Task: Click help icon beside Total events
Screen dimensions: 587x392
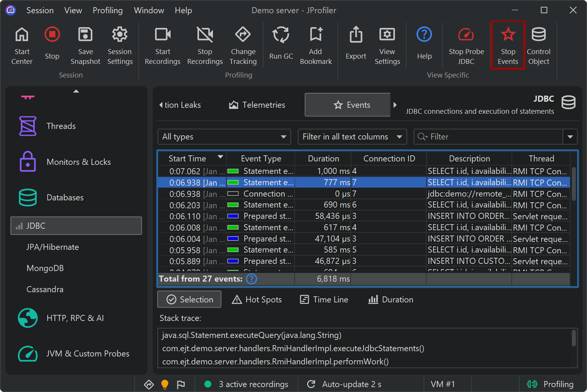Action: pyautogui.click(x=251, y=279)
